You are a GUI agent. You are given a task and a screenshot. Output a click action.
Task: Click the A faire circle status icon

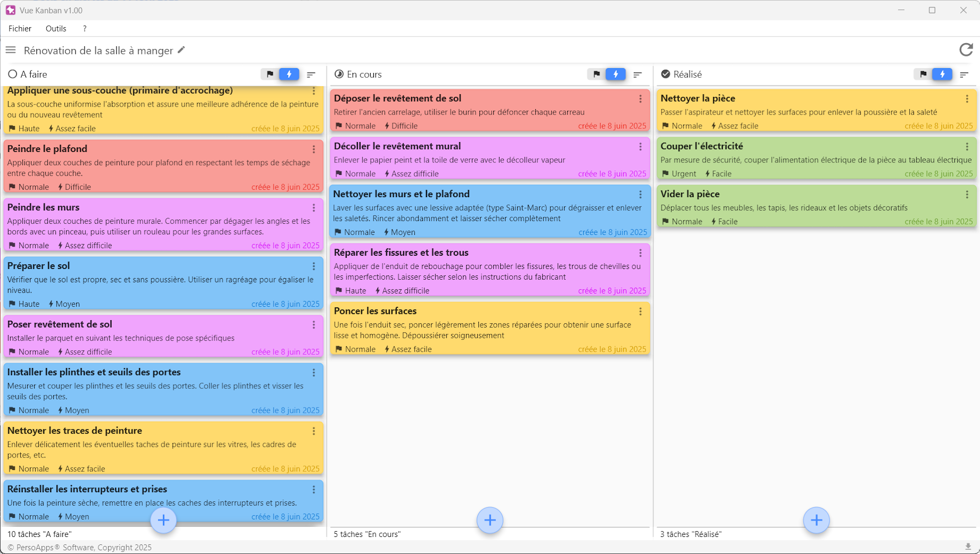[13, 74]
